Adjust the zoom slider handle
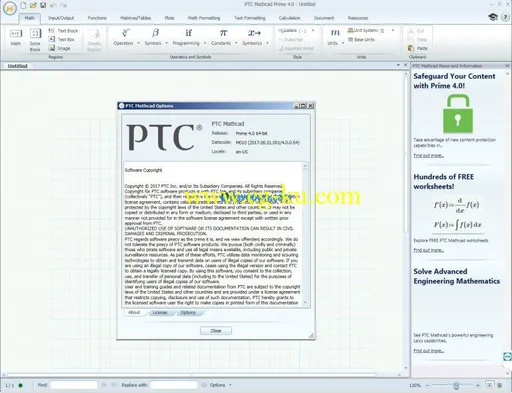 click(x=456, y=386)
